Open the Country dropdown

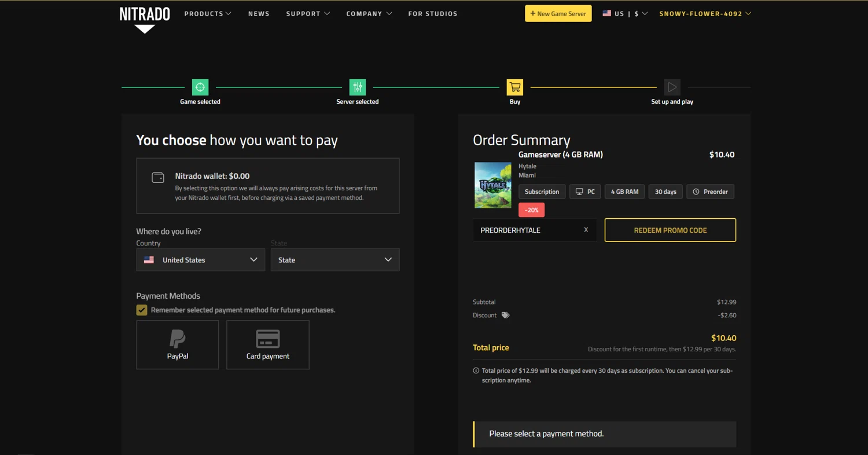[x=201, y=260]
